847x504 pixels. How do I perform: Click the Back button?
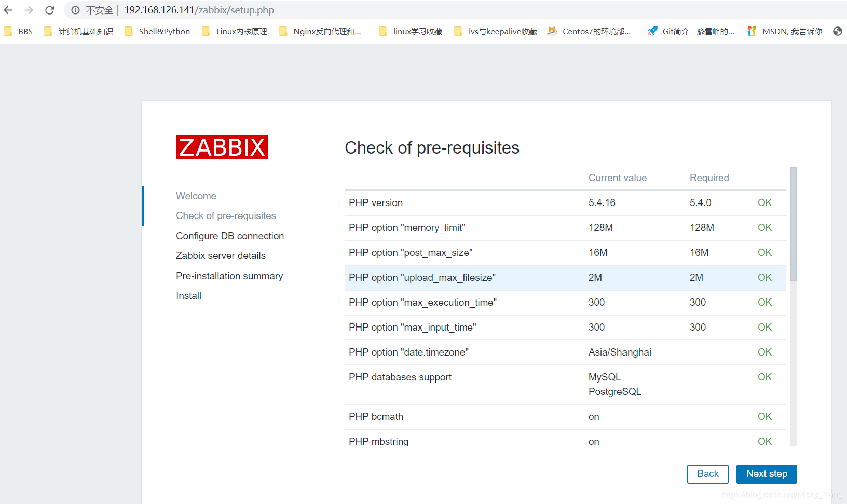(x=708, y=474)
